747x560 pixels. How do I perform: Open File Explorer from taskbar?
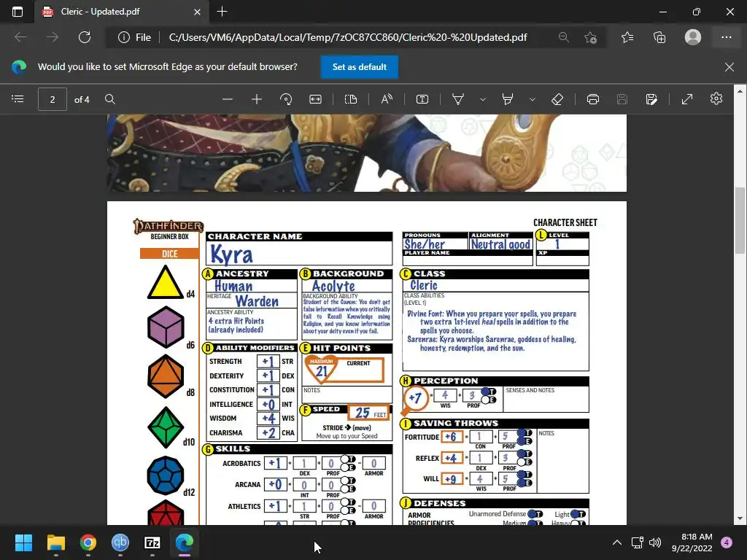click(55, 542)
